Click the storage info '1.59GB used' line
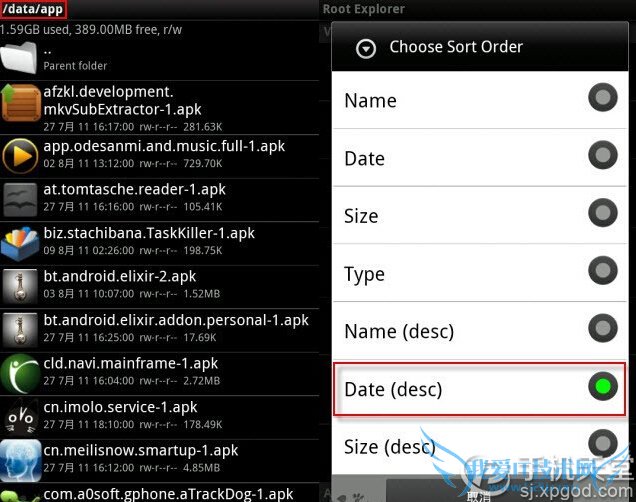 (x=91, y=30)
